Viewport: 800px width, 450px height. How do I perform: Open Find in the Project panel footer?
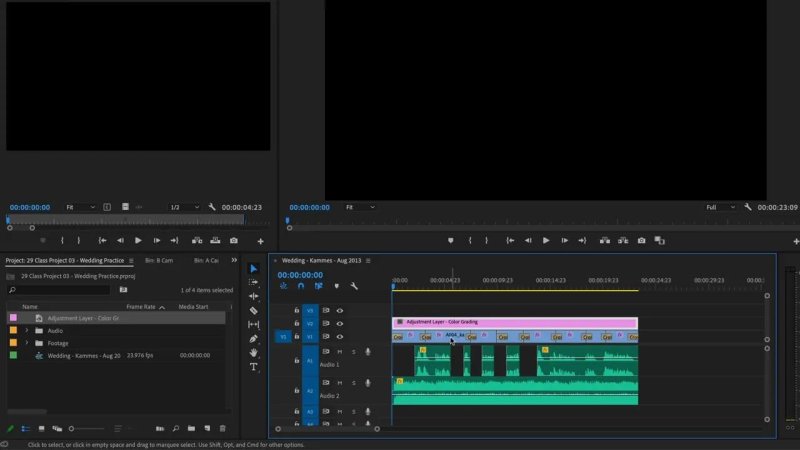tap(176, 429)
